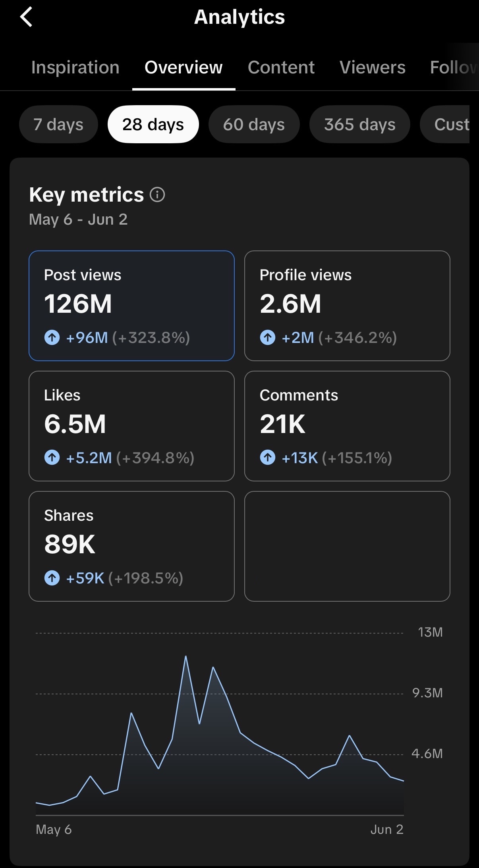479x868 pixels.
Task: Tap the (+346.2%) percentage
Action: coord(357,338)
